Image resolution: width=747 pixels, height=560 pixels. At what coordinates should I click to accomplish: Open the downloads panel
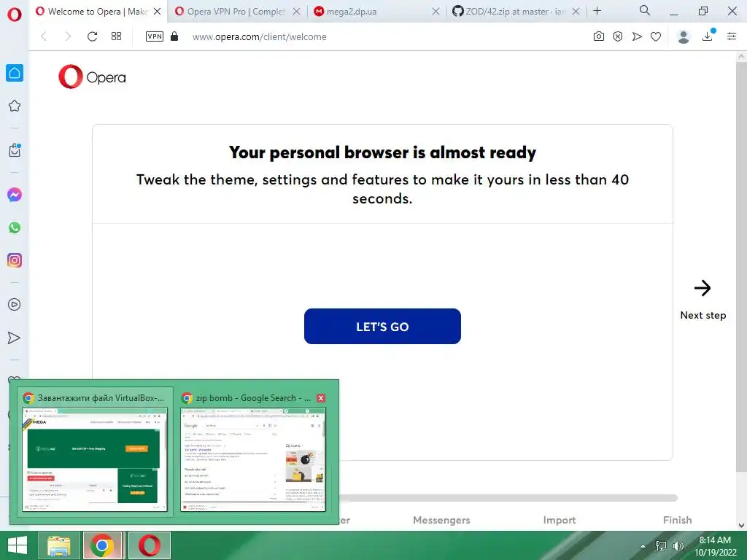(x=708, y=36)
